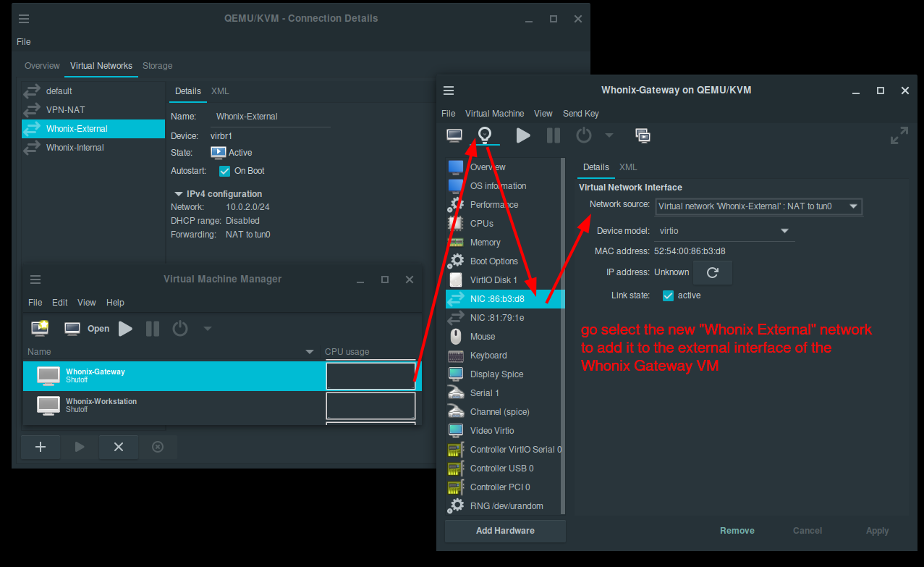The height and width of the screenshot is (567, 924).
Task: Select the Whonix-Workstation VM row
Action: tap(222, 406)
